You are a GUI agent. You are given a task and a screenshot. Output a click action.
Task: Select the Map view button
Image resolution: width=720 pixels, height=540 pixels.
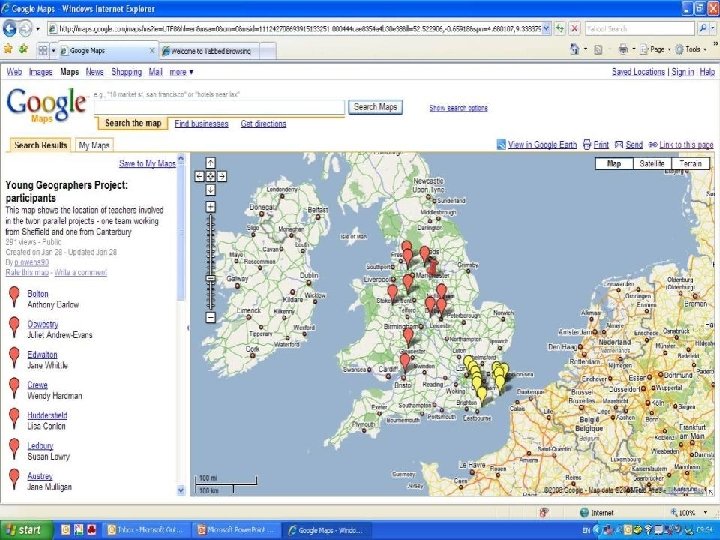point(614,163)
